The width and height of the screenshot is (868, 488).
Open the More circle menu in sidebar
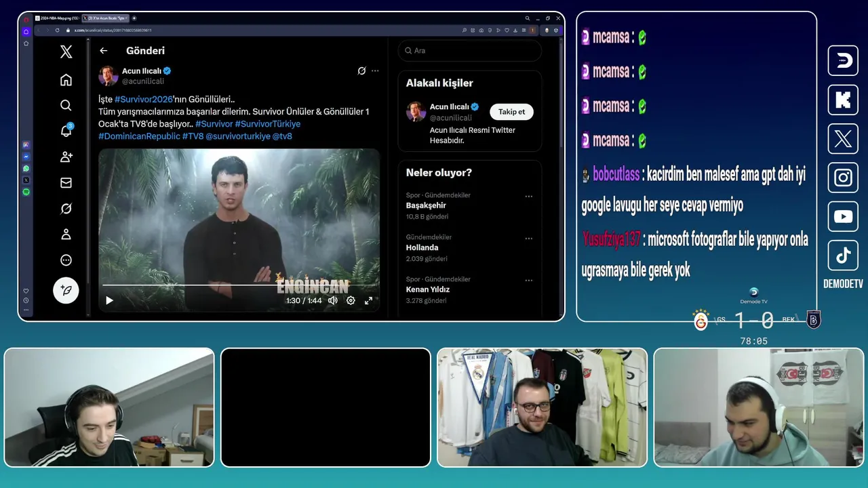coord(66,260)
